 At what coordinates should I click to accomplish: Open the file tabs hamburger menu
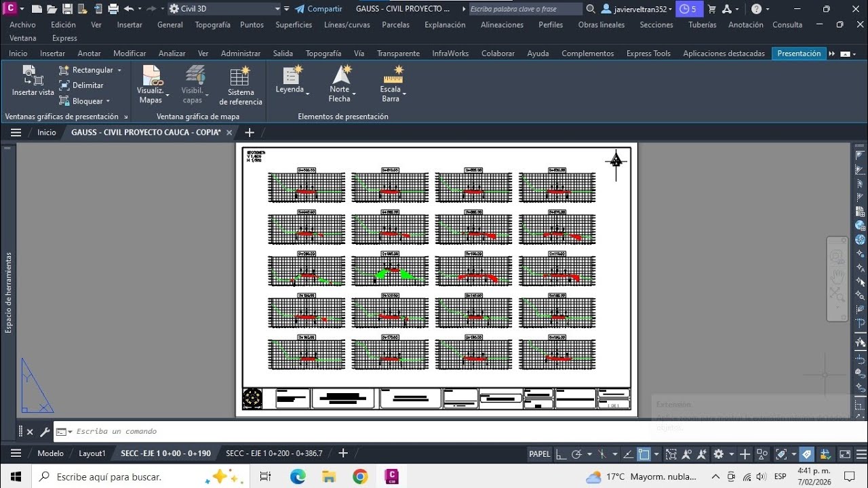pyautogui.click(x=16, y=133)
